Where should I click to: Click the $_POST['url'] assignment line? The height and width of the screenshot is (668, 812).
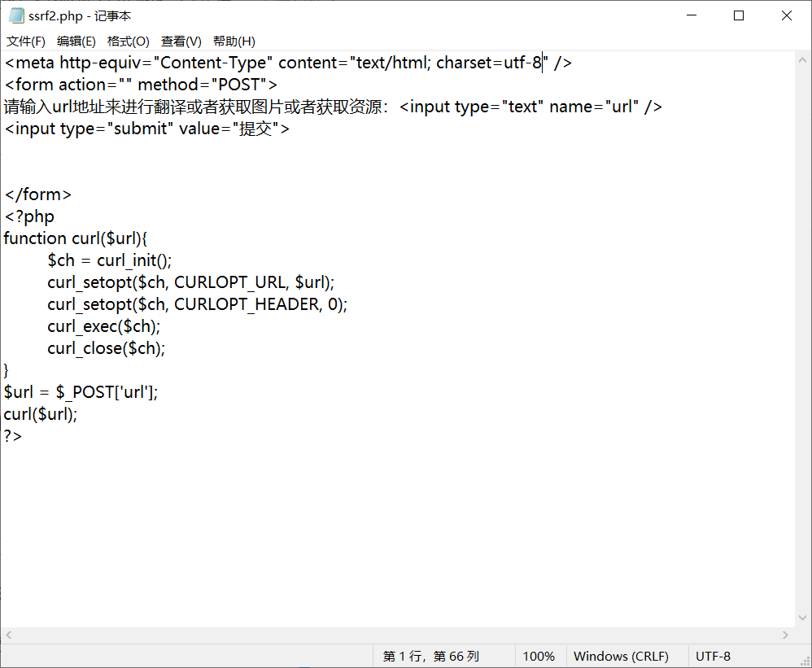[x=81, y=392]
